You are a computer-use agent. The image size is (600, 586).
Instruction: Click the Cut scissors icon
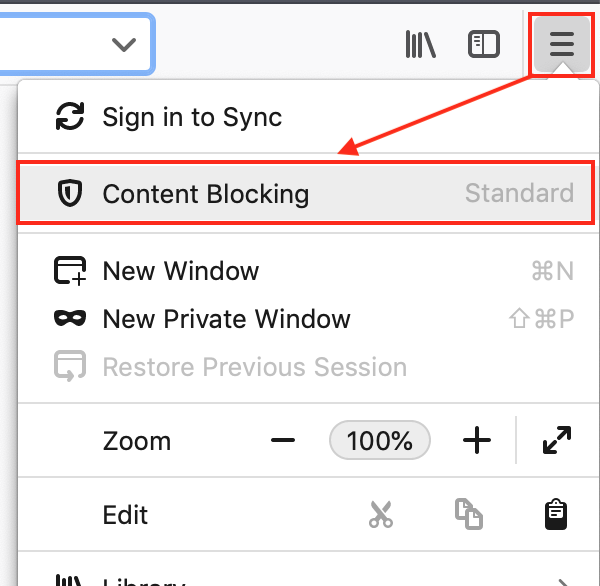[381, 515]
